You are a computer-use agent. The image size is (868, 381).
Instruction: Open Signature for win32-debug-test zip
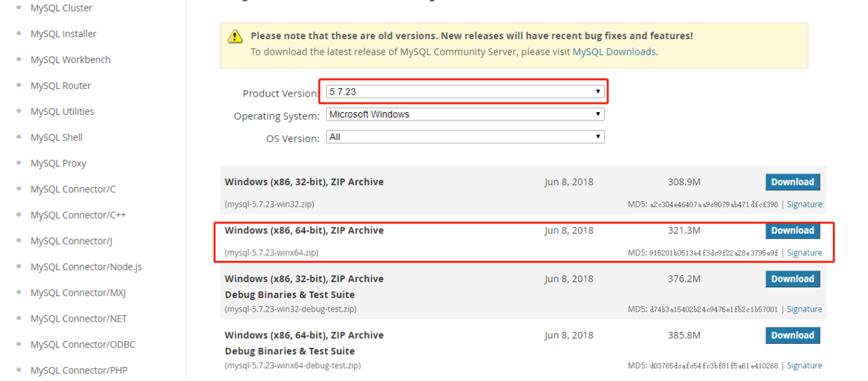click(804, 309)
